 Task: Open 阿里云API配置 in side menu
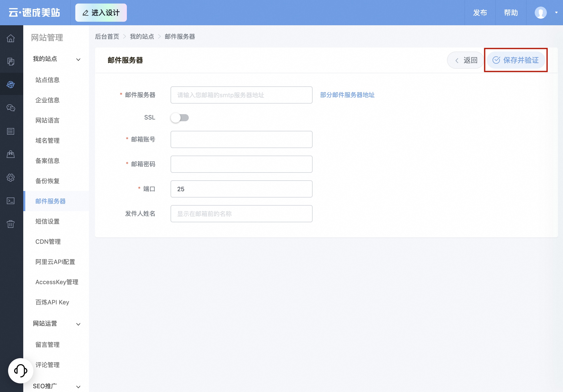click(55, 262)
